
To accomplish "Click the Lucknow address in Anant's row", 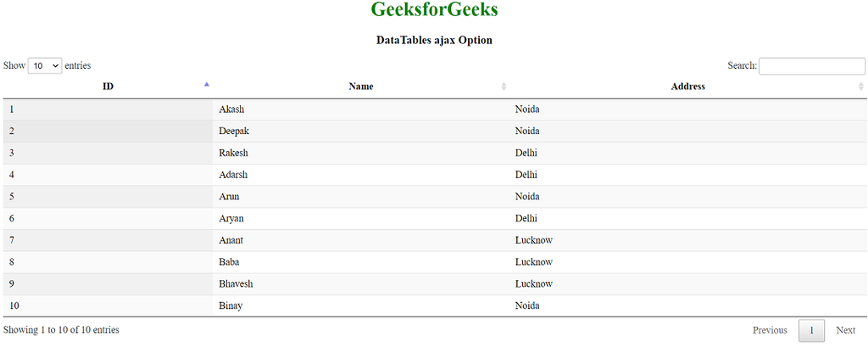I will 533,240.
